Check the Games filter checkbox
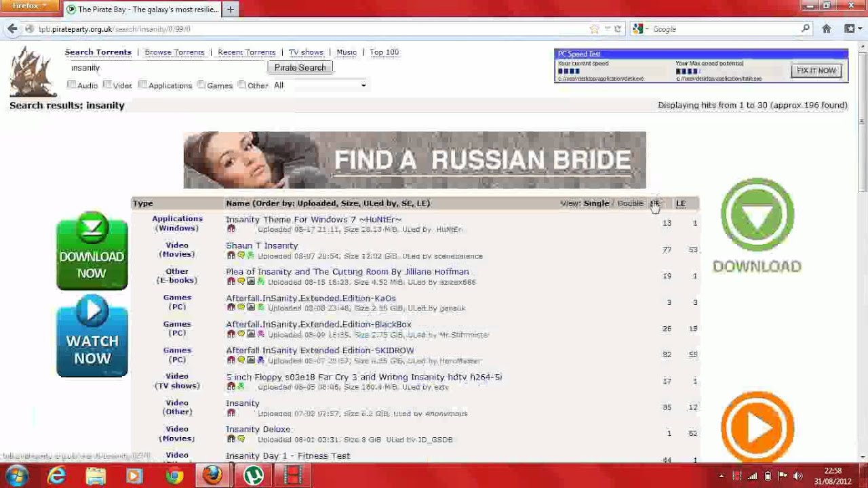Image resolution: width=868 pixels, height=488 pixels. pyautogui.click(x=201, y=85)
